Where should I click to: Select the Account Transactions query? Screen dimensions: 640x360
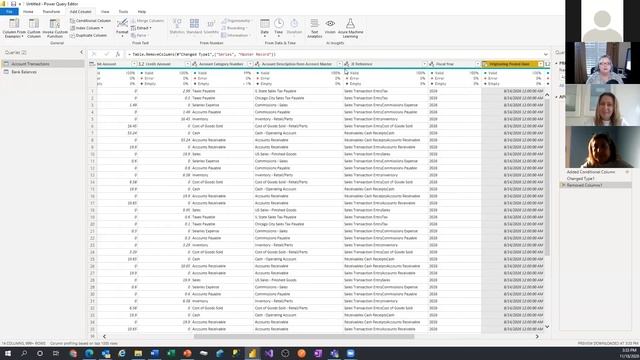pos(43,64)
